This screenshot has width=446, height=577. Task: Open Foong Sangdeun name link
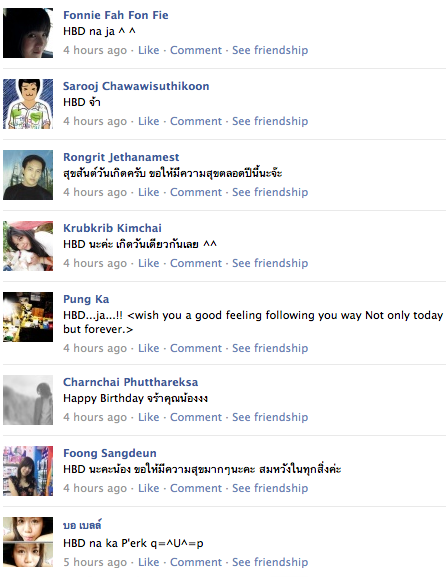pos(110,453)
